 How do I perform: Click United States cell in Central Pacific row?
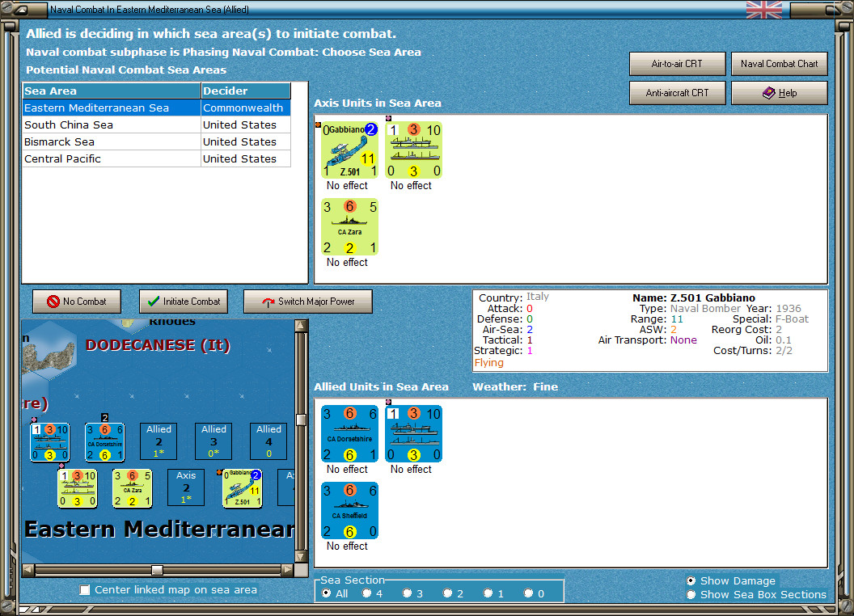pyautogui.click(x=246, y=158)
